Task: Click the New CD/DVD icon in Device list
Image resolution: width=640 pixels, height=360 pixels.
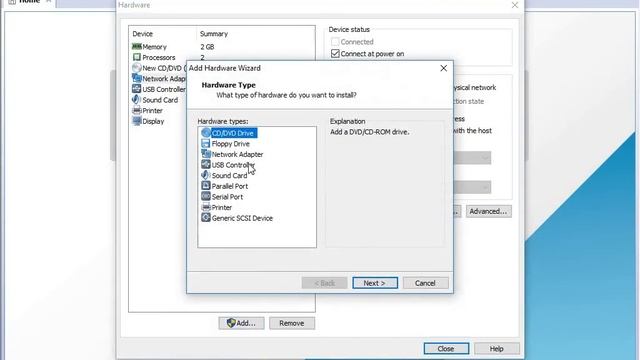Action: [x=137, y=68]
